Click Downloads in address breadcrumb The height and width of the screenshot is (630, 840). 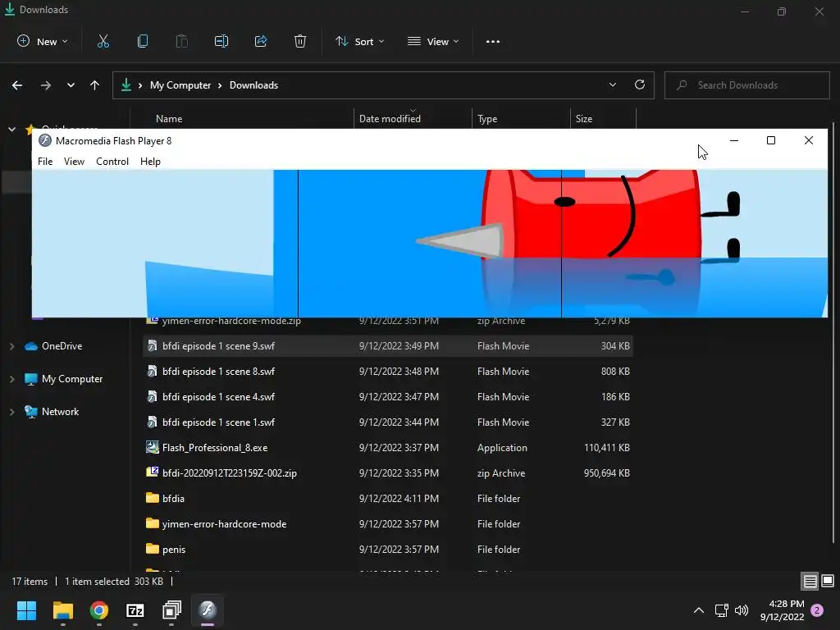pyautogui.click(x=253, y=85)
